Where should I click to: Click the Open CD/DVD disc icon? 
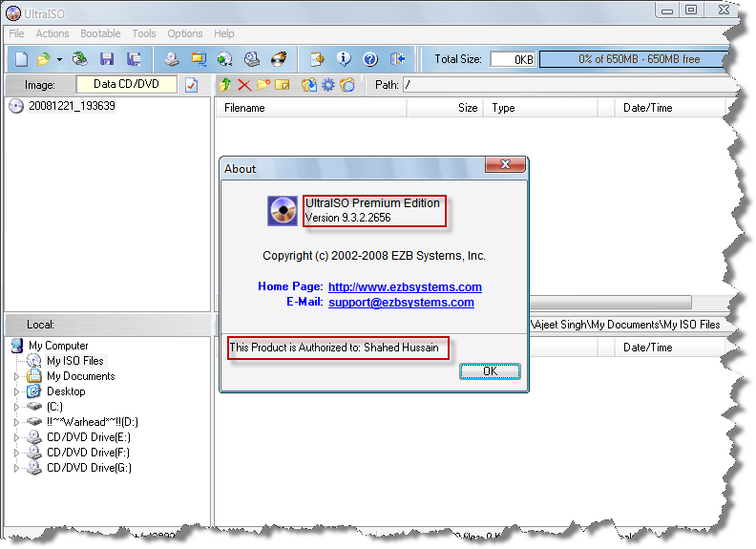point(80,59)
